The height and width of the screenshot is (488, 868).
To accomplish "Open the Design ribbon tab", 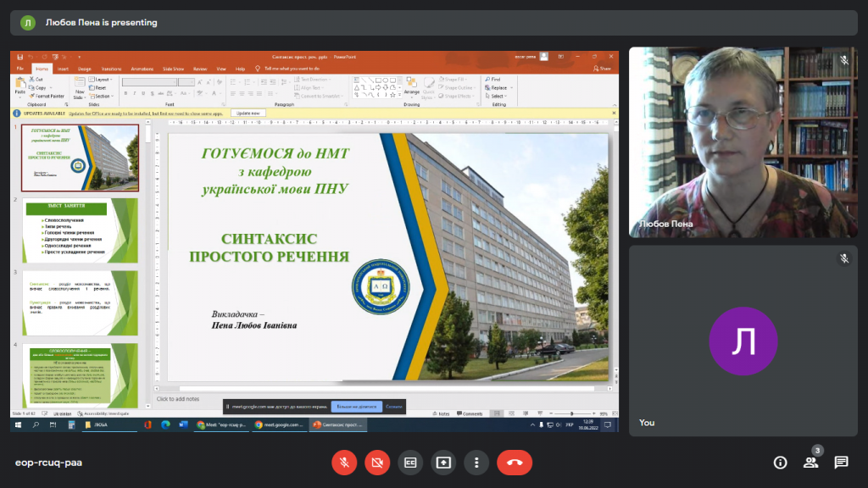I will coord(85,69).
